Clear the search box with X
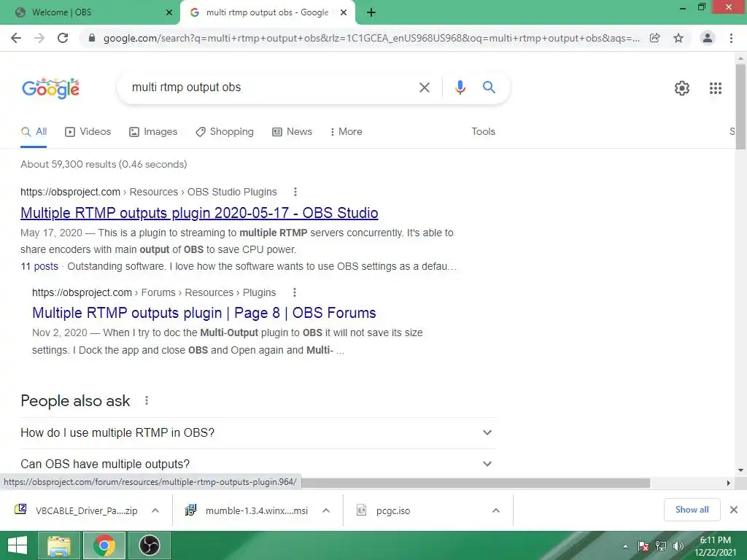 tap(424, 87)
